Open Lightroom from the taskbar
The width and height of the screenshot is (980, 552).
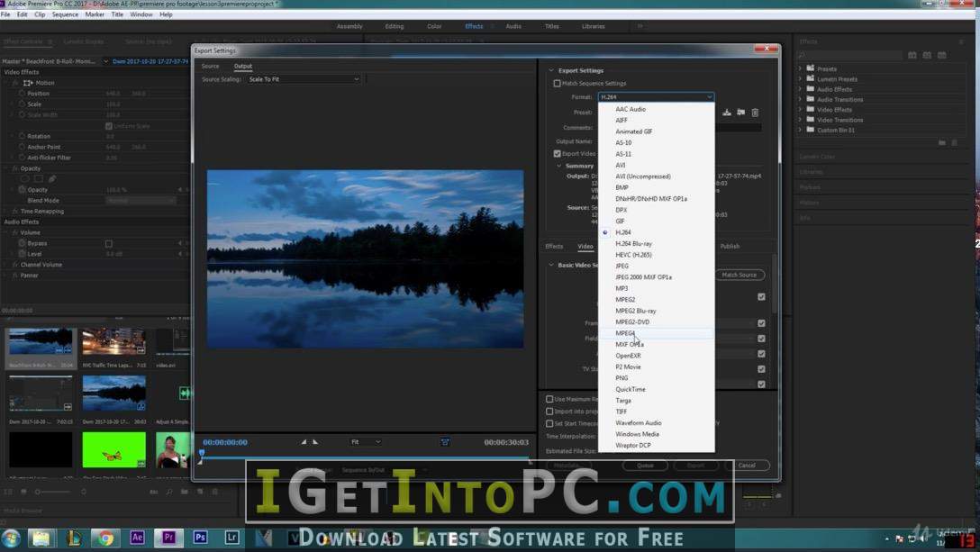tap(231, 538)
